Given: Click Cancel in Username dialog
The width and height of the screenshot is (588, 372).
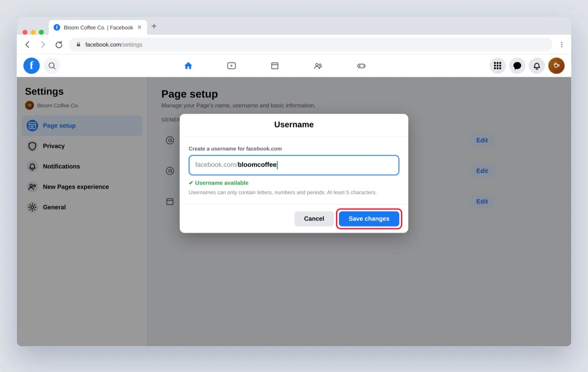Looking at the screenshot, I should click(314, 219).
